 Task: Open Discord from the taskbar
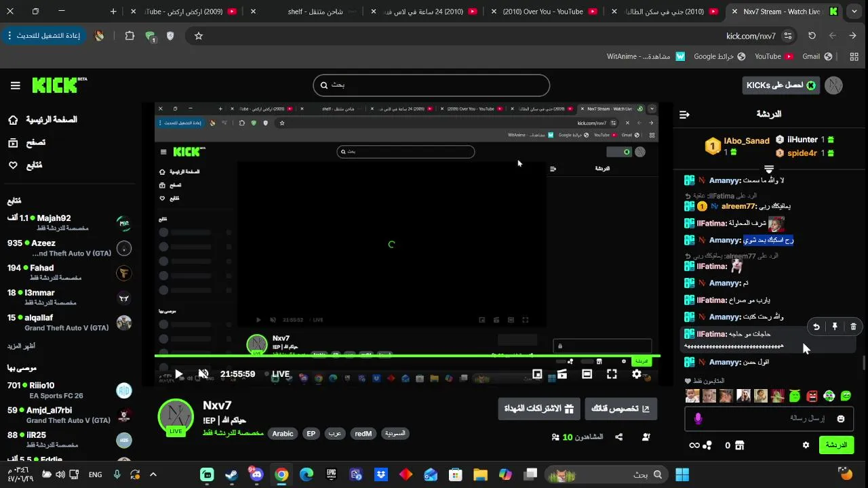click(x=256, y=474)
